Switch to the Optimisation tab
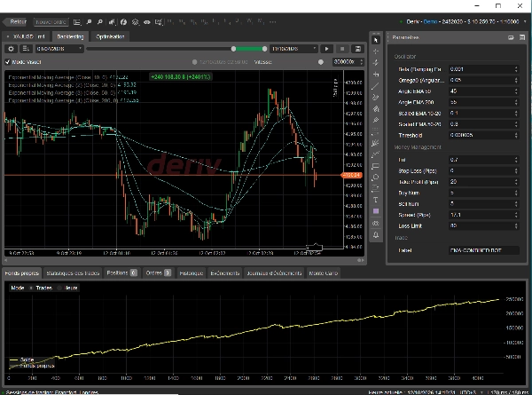The image size is (532, 395). coord(110,36)
